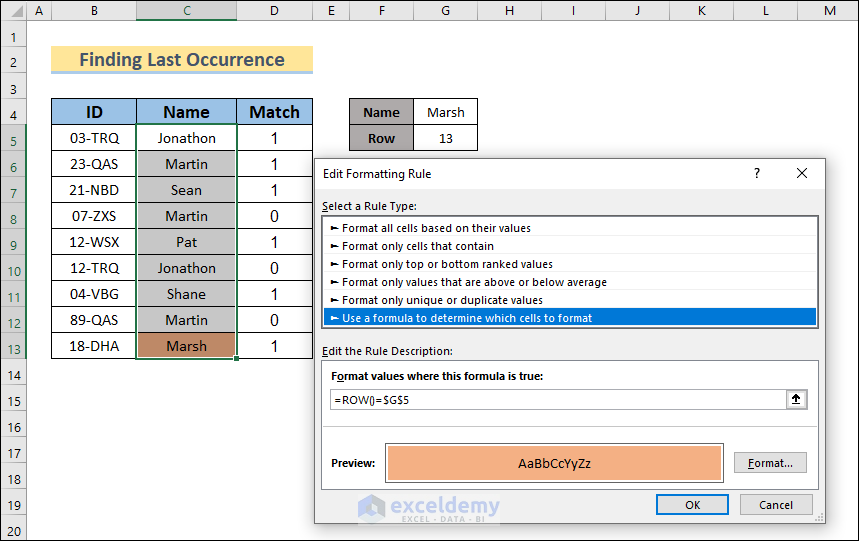859x541 pixels.
Task: Click cell G4 containing Marsh
Action: [x=445, y=112]
